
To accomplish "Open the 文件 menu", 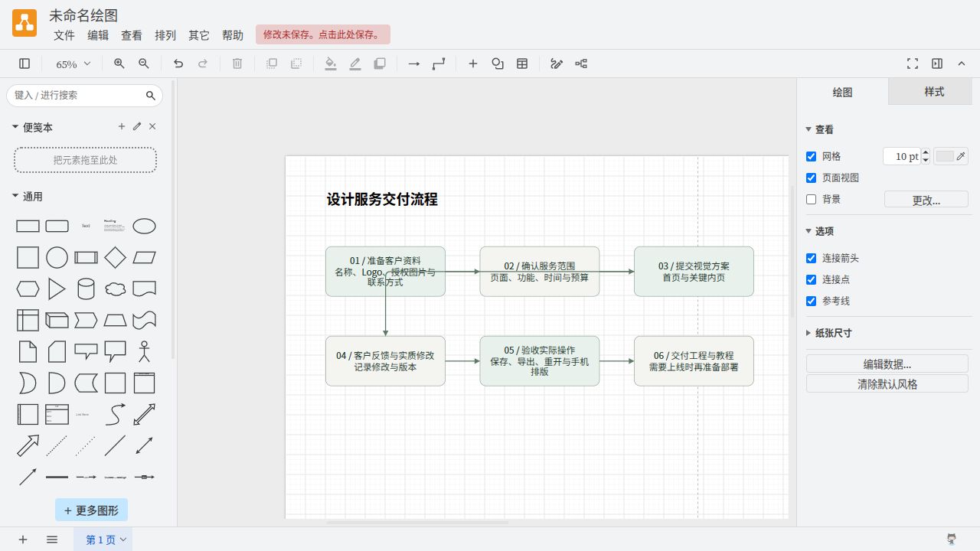I will (x=64, y=35).
